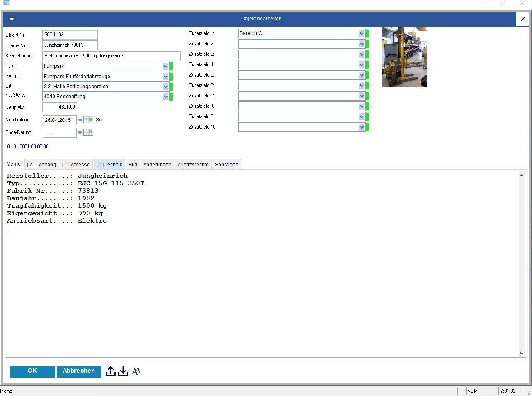Open the title bar dropdown menu icon
The height and width of the screenshot is (396, 532).
[12, 19]
